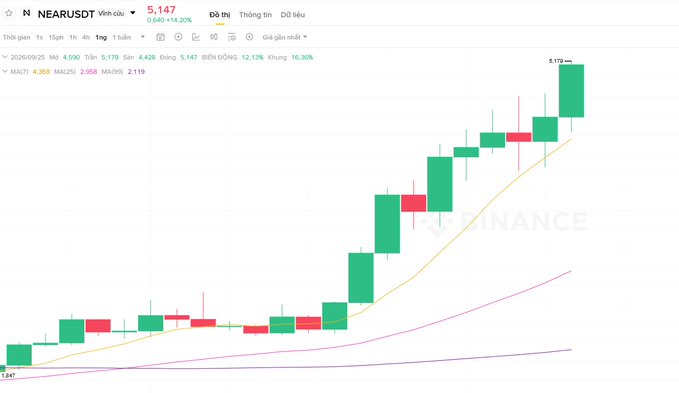Click the Khung 16,36% value
The width and height of the screenshot is (679, 393).
[x=290, y=57]
